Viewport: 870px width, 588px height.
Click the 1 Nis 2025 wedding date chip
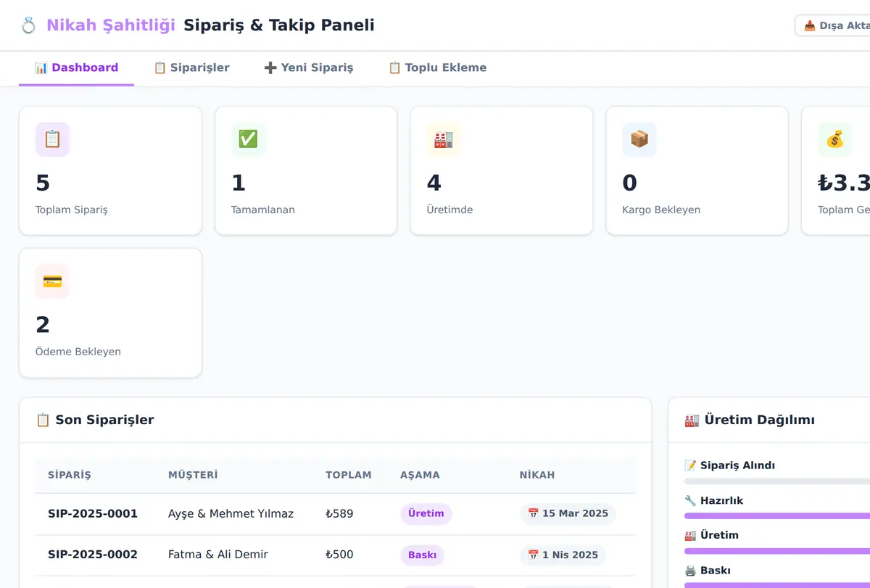click(563, 555)
